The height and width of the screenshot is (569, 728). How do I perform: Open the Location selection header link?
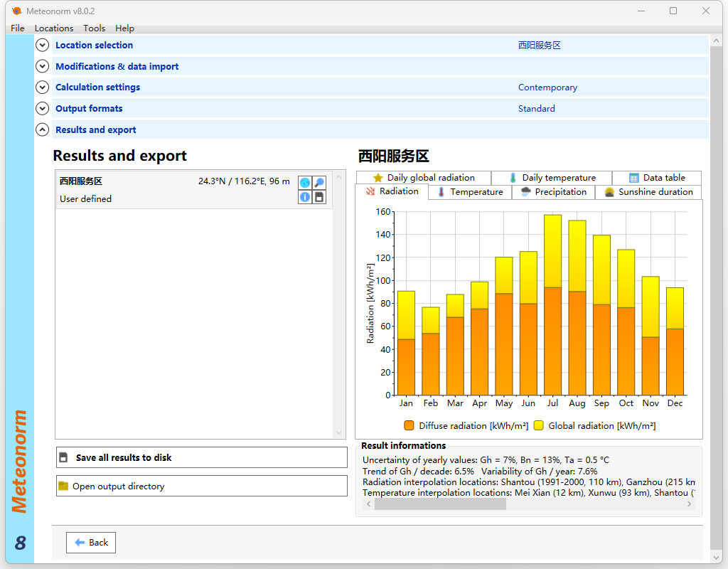pyautogui.click(x=95, y=45)
